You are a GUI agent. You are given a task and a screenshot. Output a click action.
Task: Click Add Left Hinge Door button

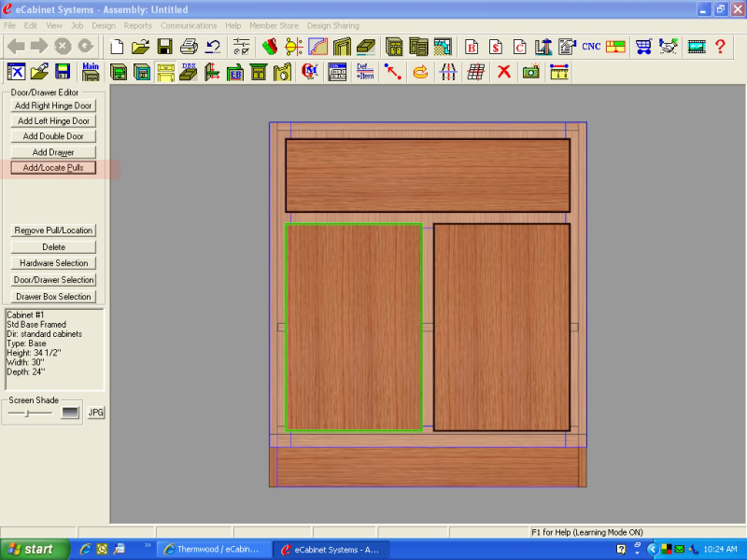(x=53, y=121)
